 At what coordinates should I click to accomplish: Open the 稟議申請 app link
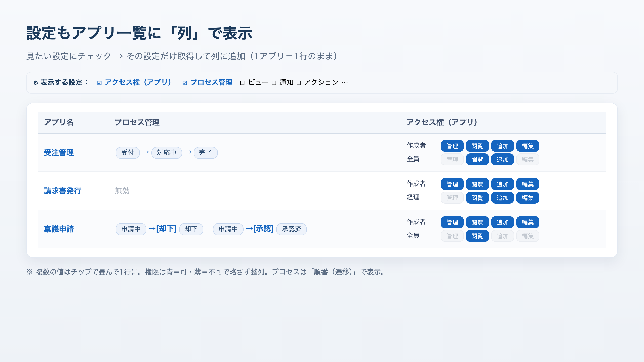(59, 229)
